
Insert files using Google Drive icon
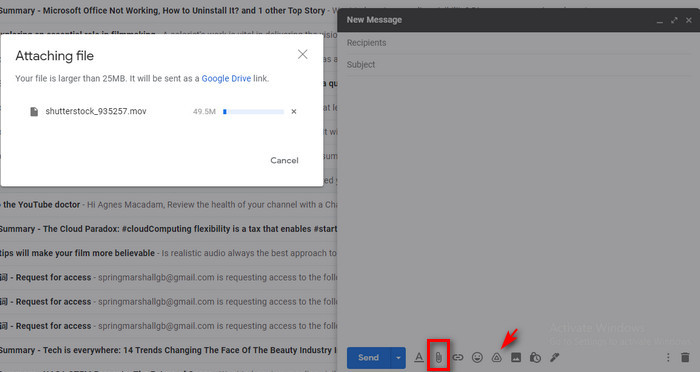(x=496, y=357)
